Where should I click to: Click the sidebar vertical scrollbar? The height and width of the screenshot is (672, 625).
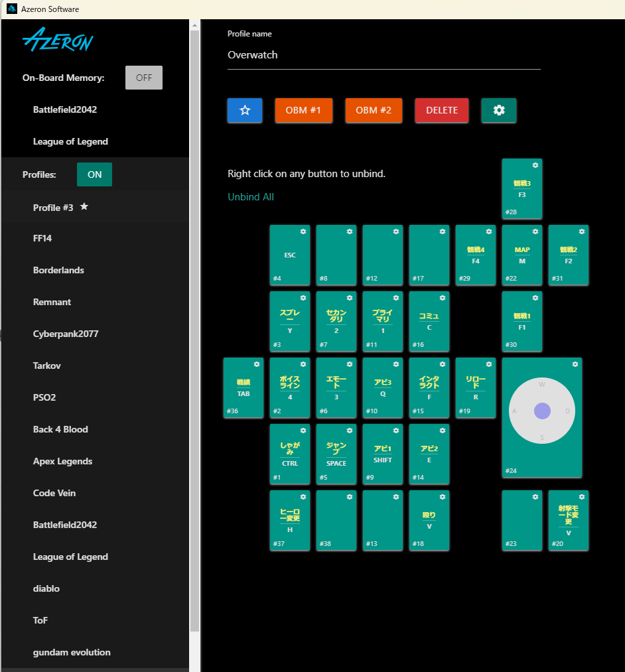pos(194,330)
